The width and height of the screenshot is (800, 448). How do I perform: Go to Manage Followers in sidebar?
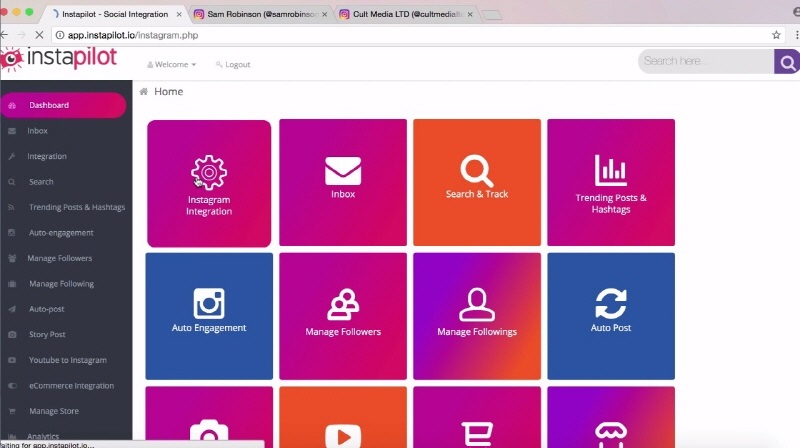(x=59, y=258)
